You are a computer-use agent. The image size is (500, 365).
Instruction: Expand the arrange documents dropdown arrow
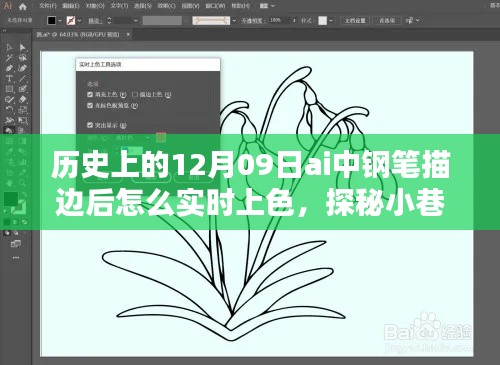[x=273, y=6]
